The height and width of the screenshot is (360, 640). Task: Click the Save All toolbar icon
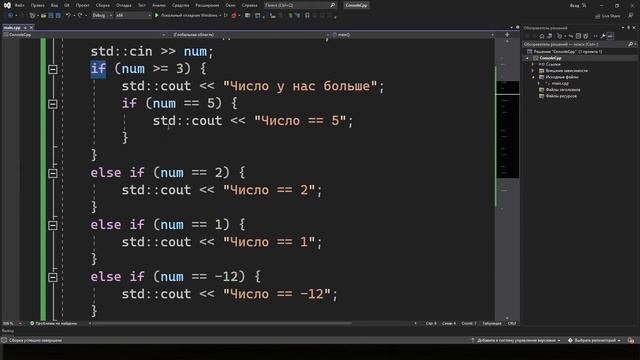pos(58,16)
